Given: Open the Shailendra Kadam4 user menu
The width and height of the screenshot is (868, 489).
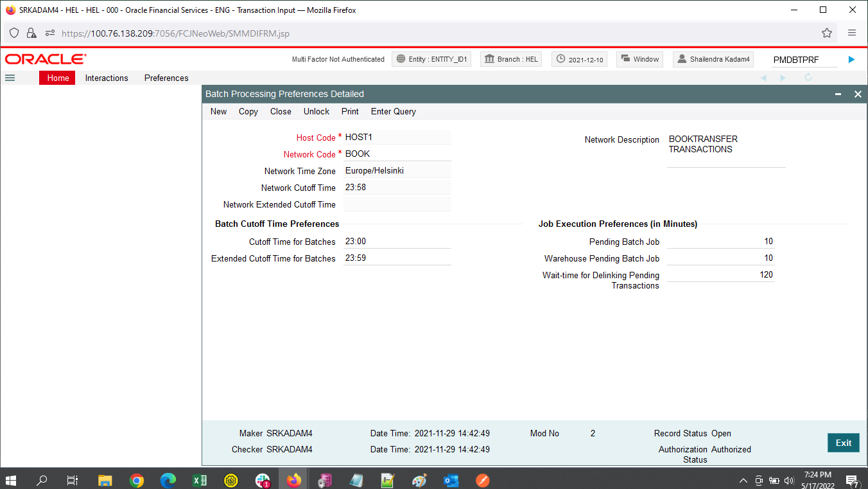Looking at the screenshot, I should [713, 59].
